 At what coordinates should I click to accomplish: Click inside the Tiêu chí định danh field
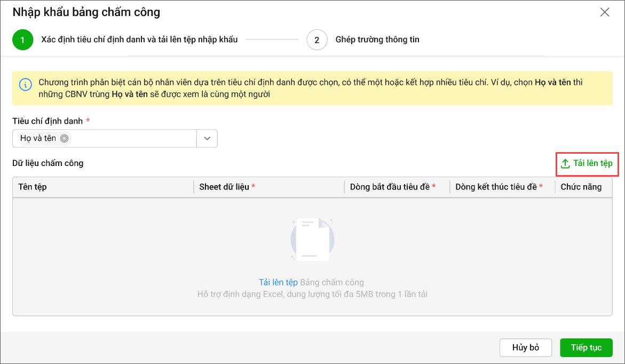pyautogui.click(x=133, y=138)
